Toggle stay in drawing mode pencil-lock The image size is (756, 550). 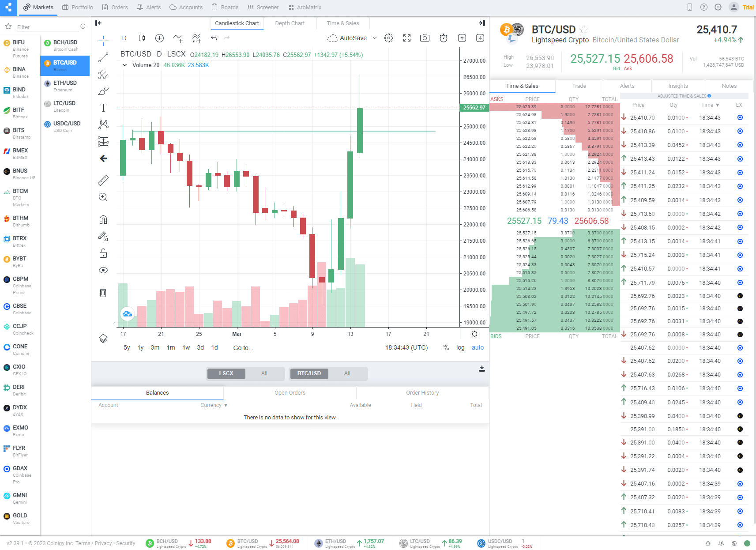click(103, 236)
